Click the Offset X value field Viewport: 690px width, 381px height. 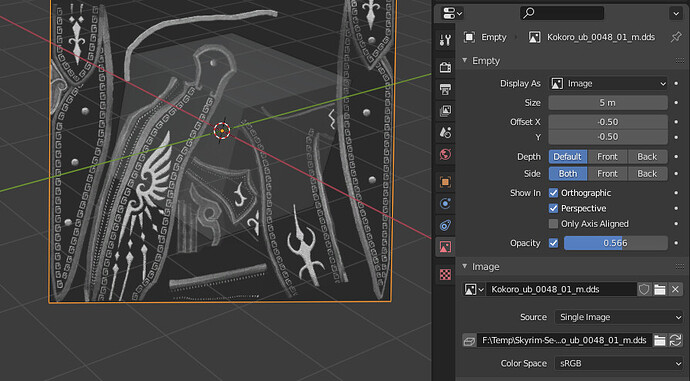click(x=608, y=121)
